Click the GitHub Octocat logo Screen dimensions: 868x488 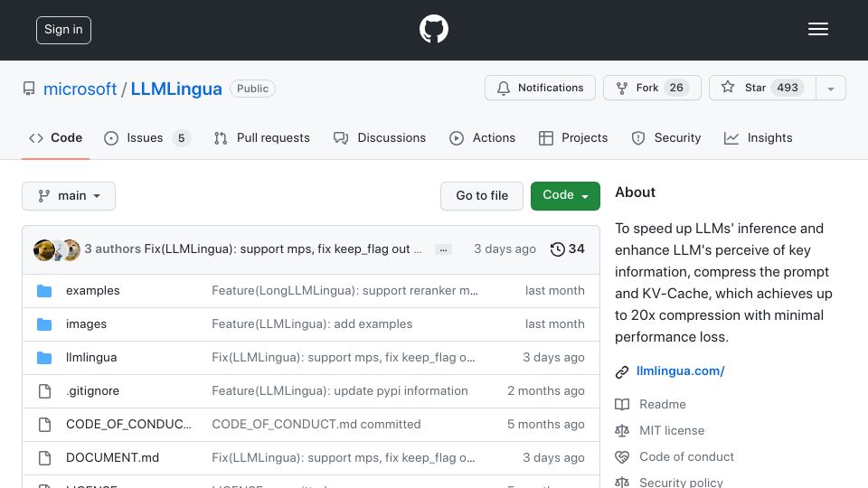click(x=434, y=29)
